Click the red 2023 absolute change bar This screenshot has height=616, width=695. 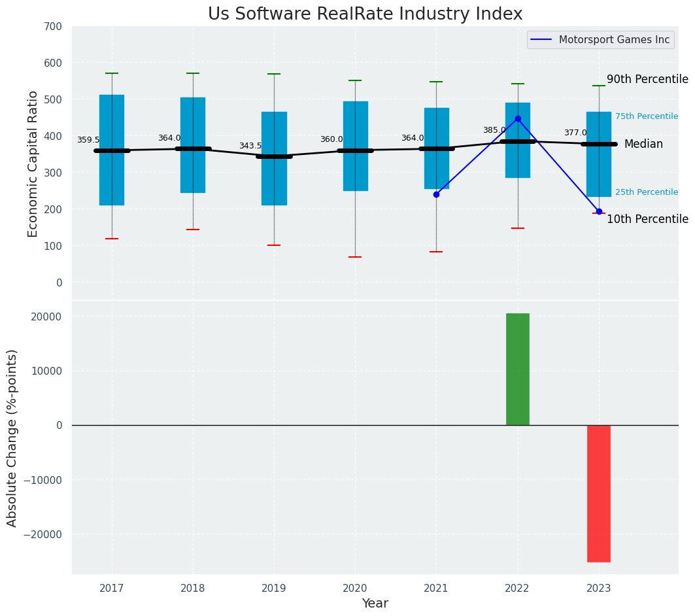(598, 493)
